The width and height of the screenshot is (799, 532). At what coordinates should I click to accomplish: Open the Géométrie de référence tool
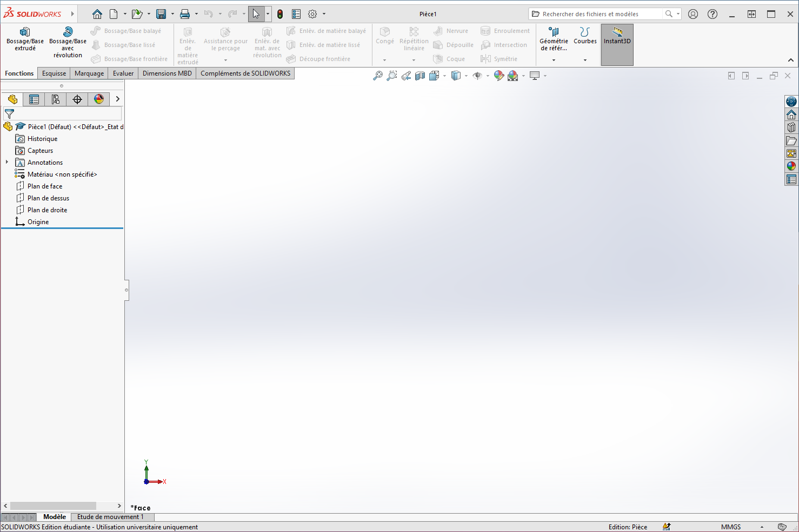(554, 39)
